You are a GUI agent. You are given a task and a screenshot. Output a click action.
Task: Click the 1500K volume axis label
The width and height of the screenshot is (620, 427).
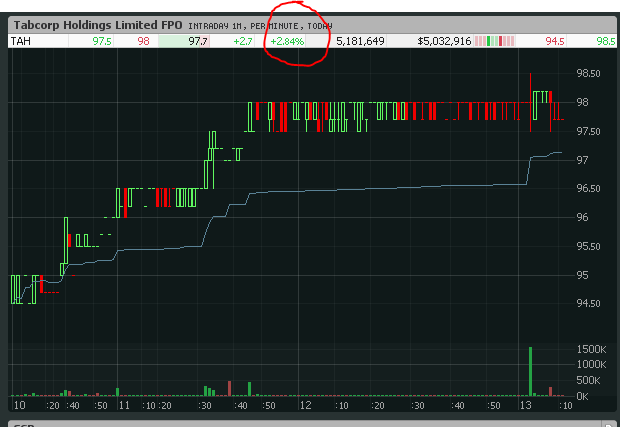tap(592, 350)
